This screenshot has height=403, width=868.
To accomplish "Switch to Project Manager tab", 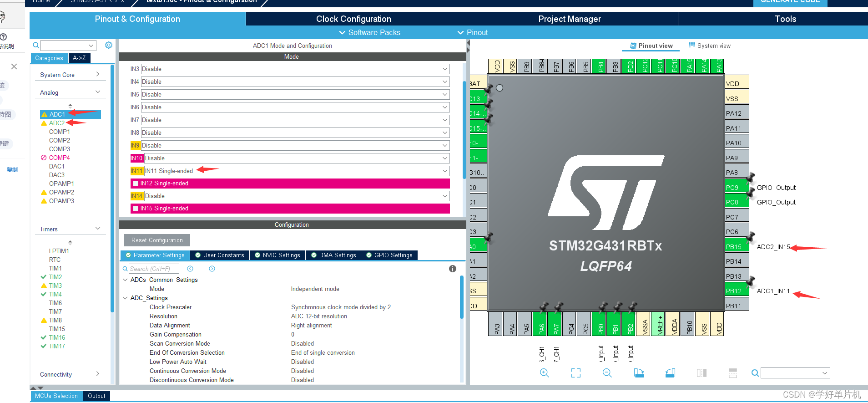I will (x=570, y=19).
